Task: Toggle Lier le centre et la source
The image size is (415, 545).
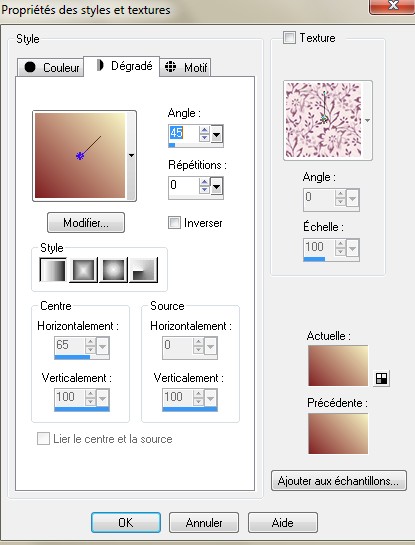Action: 43,439
